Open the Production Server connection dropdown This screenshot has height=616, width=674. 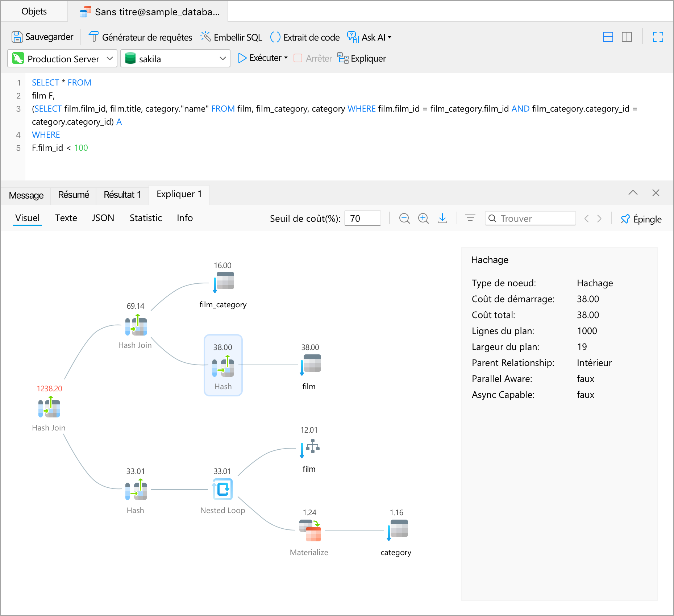pyautogui.click(x=62, y=59)
